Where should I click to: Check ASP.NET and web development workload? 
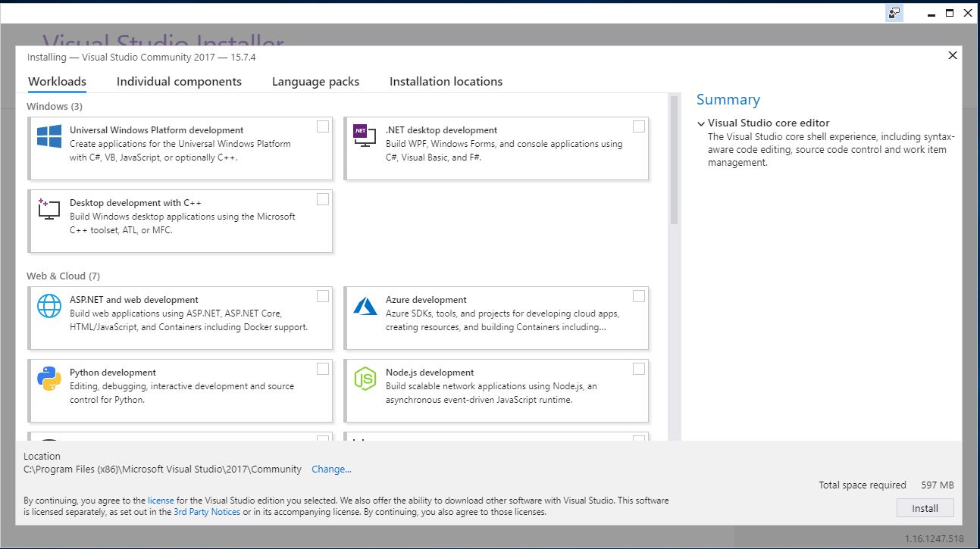[x=323, y=296]
